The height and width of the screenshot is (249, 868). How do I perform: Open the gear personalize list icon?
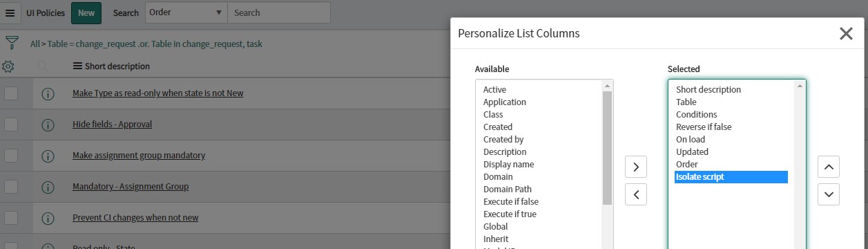click(x=8, y=66)
